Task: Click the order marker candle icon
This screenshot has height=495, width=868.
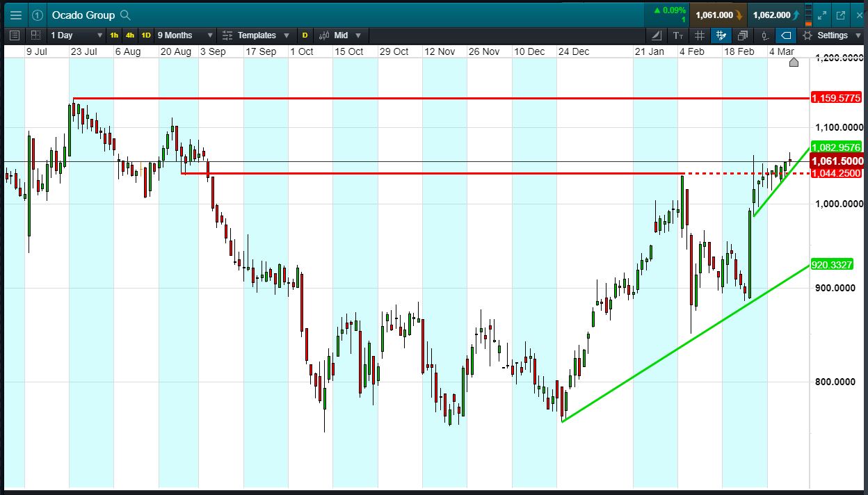Action: coord(764,35)
